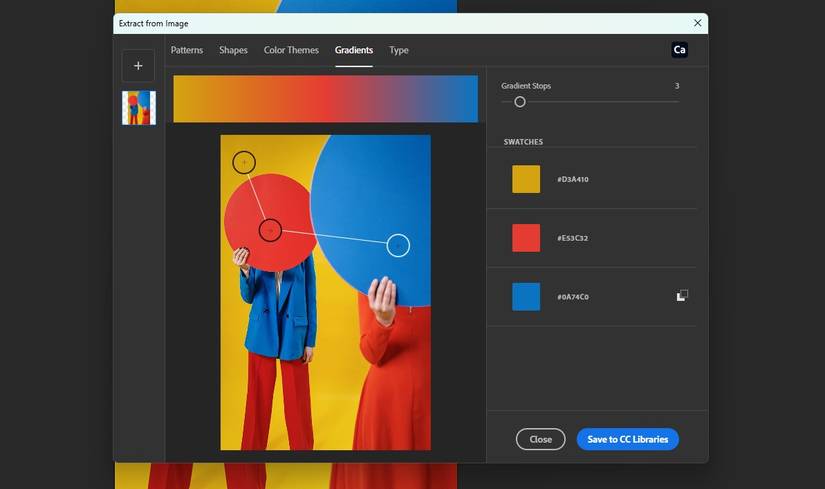Click the yellow gradient sample point
This screenshot has width=825, height=489.
click(244, 163)
